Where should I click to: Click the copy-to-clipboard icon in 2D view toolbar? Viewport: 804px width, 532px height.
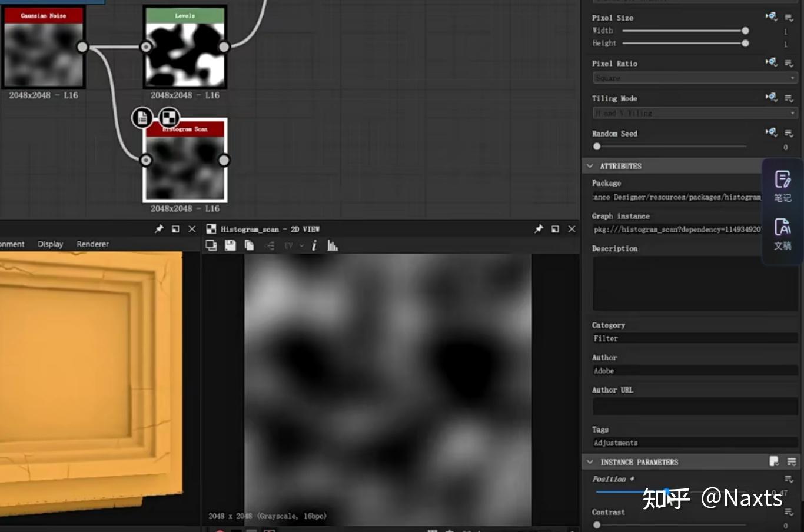pyautogui.click(x=211, y=245)
